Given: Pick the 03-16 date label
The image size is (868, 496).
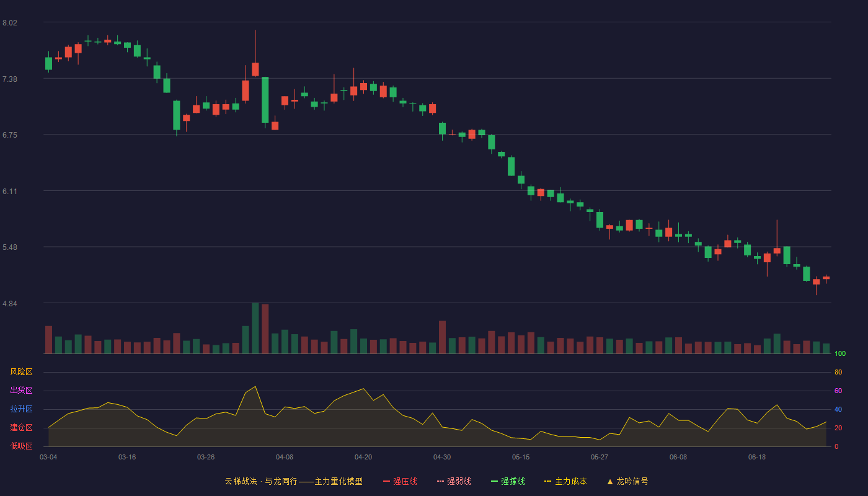Looking at the screenshot, I should (x=127, y=457).
